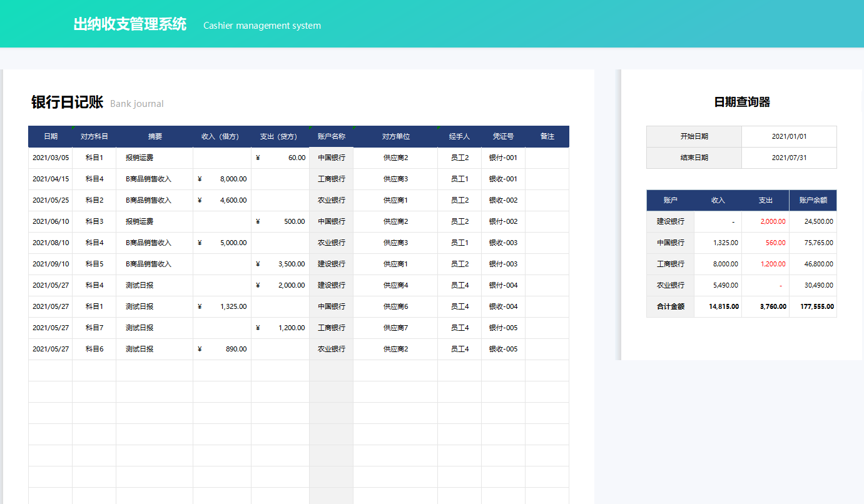Select voucher number 银付-001

click(x=504, y=158)
